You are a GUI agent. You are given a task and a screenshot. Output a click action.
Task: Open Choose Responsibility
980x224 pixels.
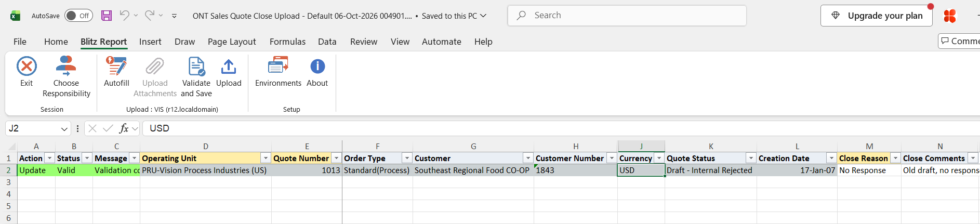pyautogui.click(x=66, y=77)
